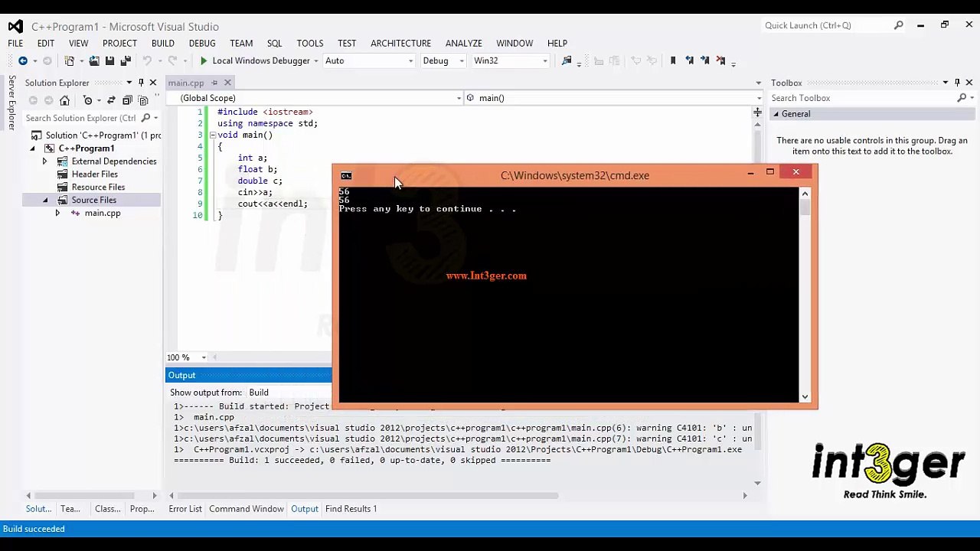Click Collapse All icon in Solution Explorer
Screen dimensions: 980x551
(127, 100)
